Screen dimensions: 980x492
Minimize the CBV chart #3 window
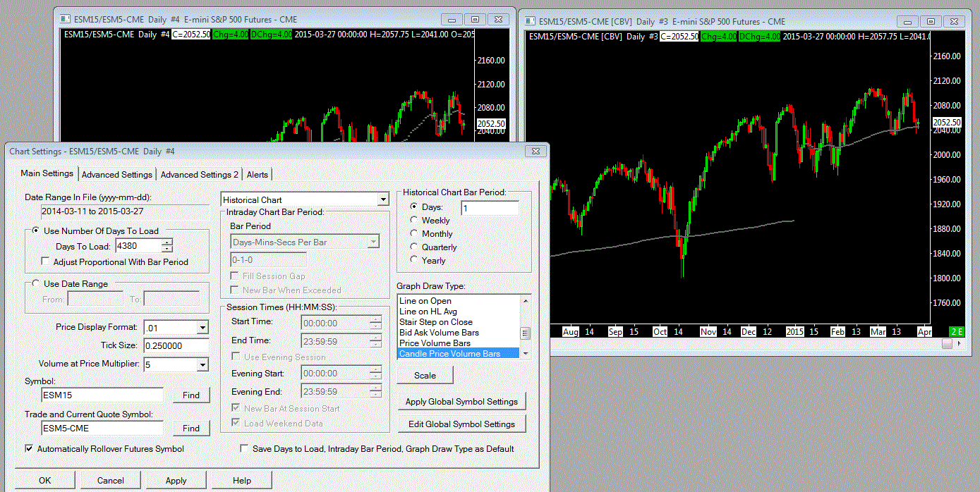(x=908, y=22)
